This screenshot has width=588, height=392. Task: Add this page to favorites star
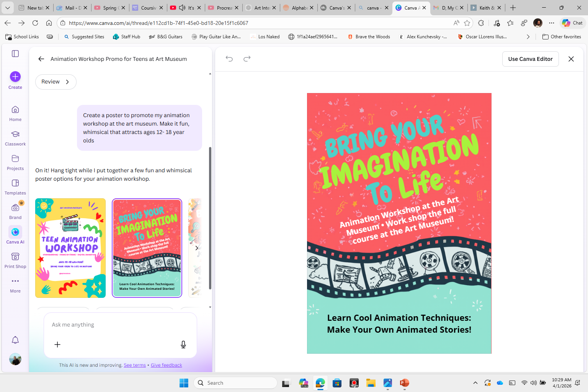point(467,23)
